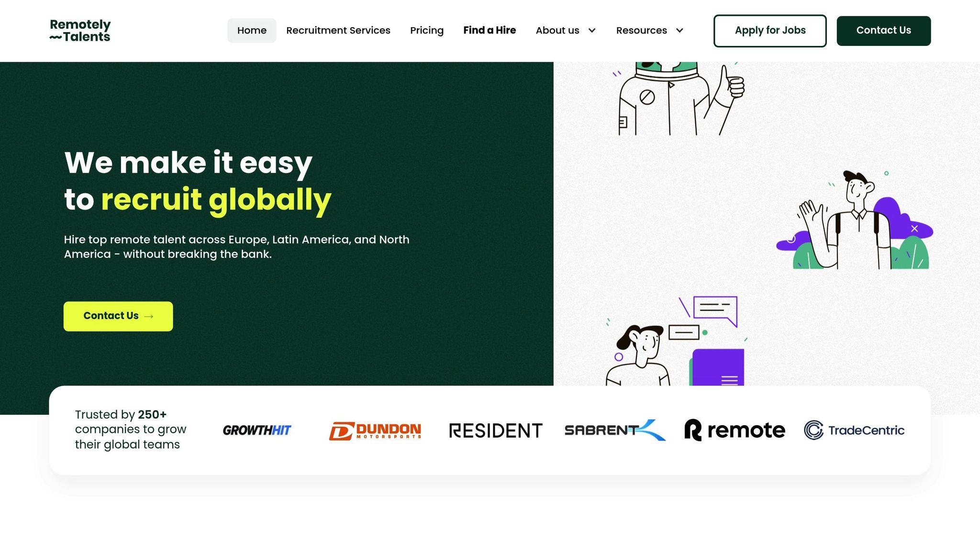Viewport: 980px width, 551px height.
Task: Switch to the Home navigation tab
Action: coord(252,30)
